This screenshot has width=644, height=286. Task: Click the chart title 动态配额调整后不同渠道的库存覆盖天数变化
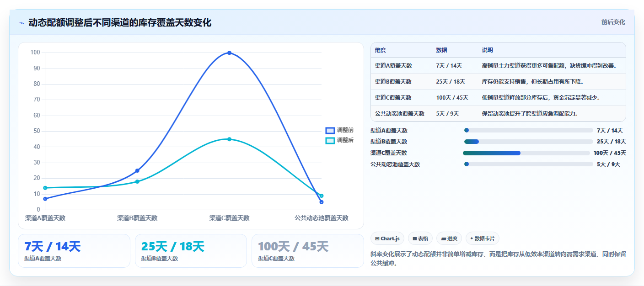point(120,23)
